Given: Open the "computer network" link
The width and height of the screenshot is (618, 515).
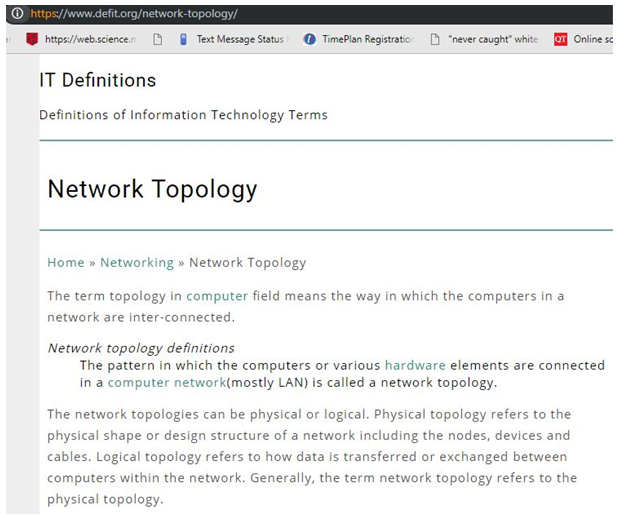Looking at the screenshot, I should point(166,382).
